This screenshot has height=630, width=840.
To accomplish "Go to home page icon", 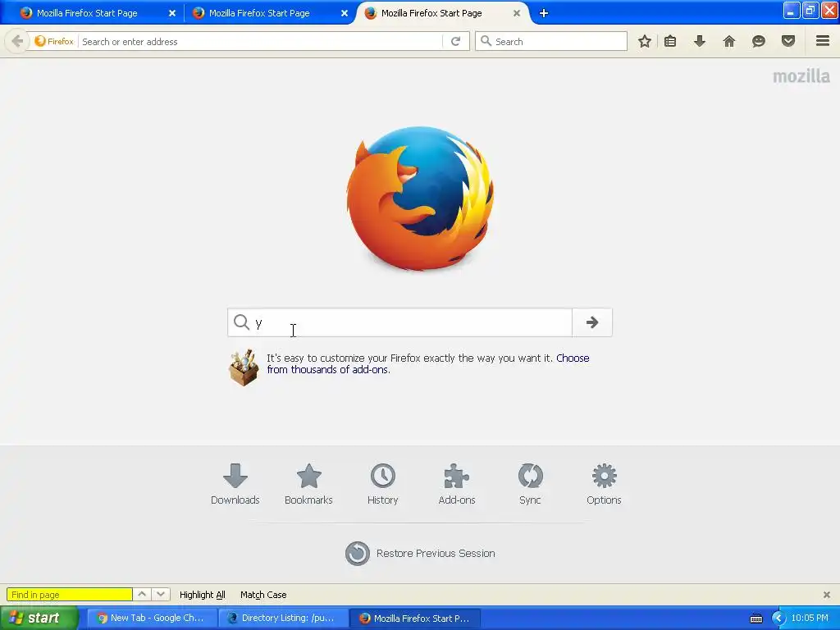I will tap(729, 41).
